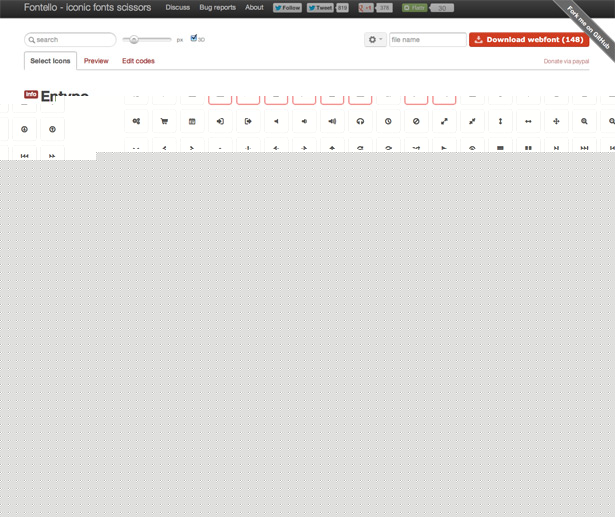
Task: Select the headphones glyph
Action: click(360, 121)
